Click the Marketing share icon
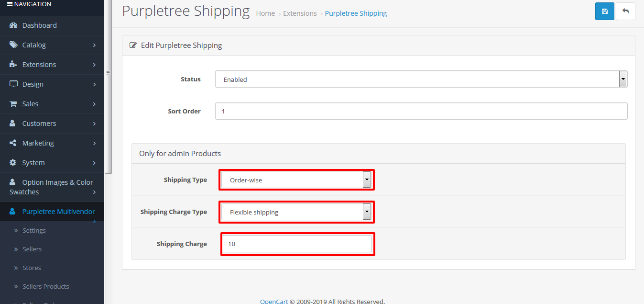Screen dimensions: 644x304 pyautogui.click(x=13, y=143)
